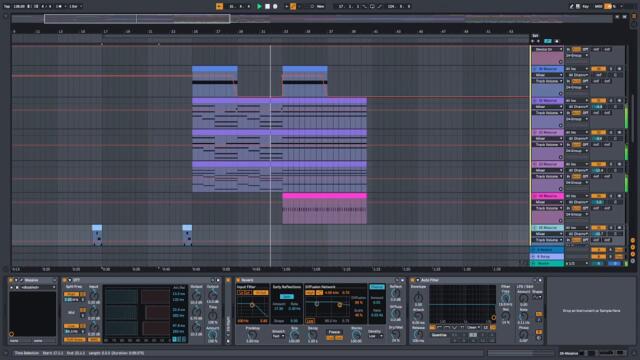The image size is (640, 360).
Task: Toggle Reverb's Early Reflections Spin button
Action: point(287,297)
